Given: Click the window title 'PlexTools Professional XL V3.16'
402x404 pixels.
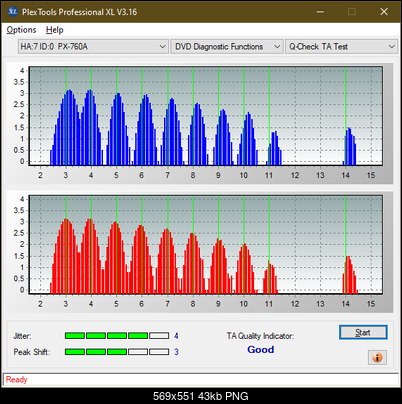Looking at the screenshot, I should 79,12.
